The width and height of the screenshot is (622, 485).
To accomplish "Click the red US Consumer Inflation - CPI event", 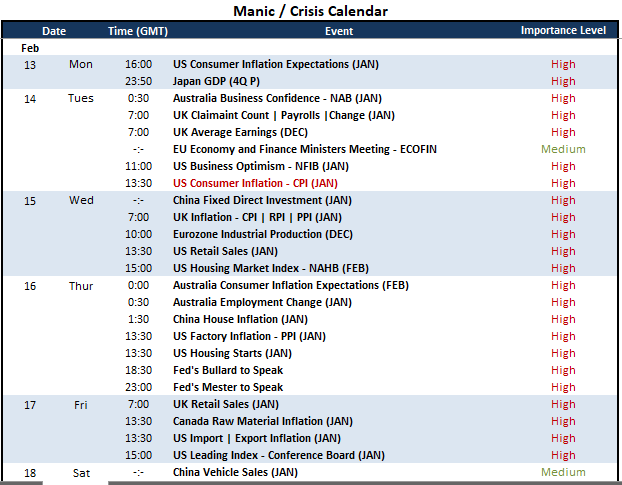I will [255, 183].
